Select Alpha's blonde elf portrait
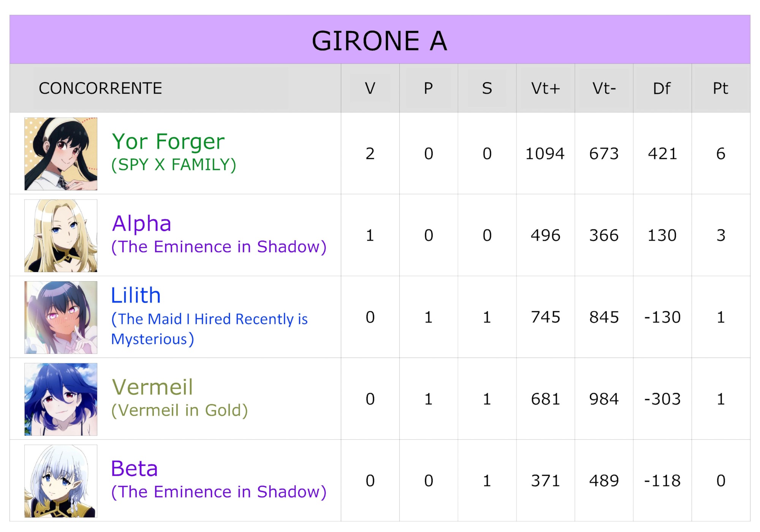The width and height of the screenshot is (760, 532). [x=61, y=236]
